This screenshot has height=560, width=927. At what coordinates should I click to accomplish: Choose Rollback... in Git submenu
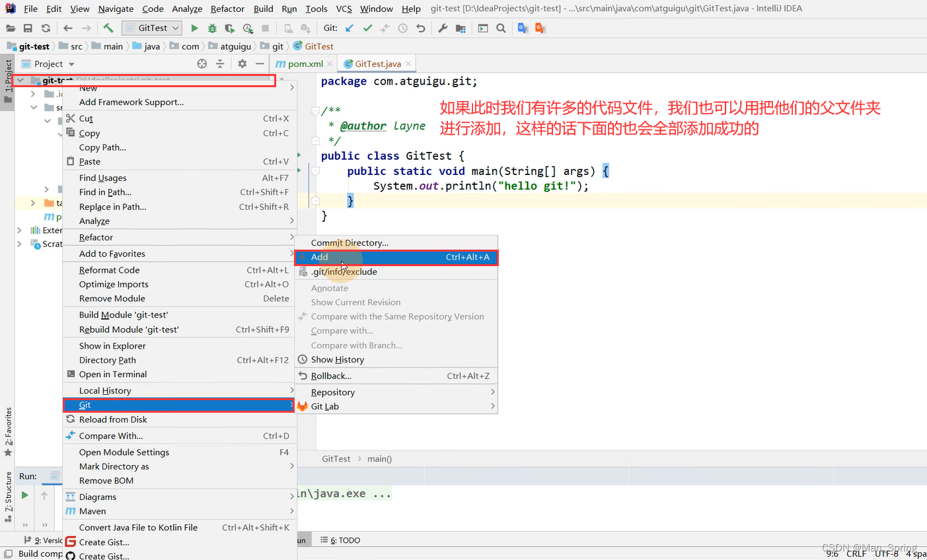click(x=396, y=376)
